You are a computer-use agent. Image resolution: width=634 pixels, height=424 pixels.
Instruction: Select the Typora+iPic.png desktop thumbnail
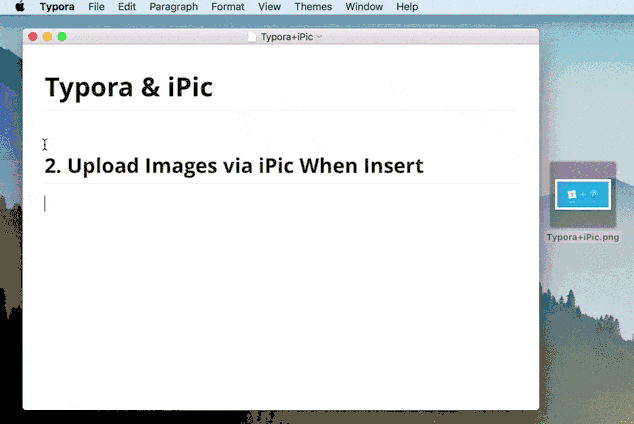click(x=583, y=195)
